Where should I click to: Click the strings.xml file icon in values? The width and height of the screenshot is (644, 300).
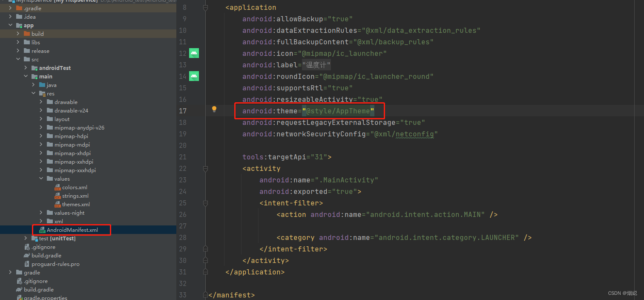(58, 196)
